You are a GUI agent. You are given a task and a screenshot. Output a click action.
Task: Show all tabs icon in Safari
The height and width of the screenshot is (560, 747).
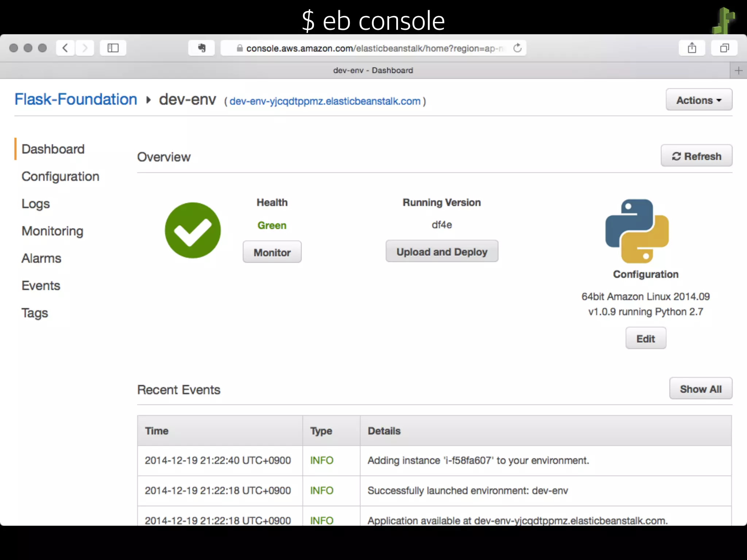click(724, 48)
